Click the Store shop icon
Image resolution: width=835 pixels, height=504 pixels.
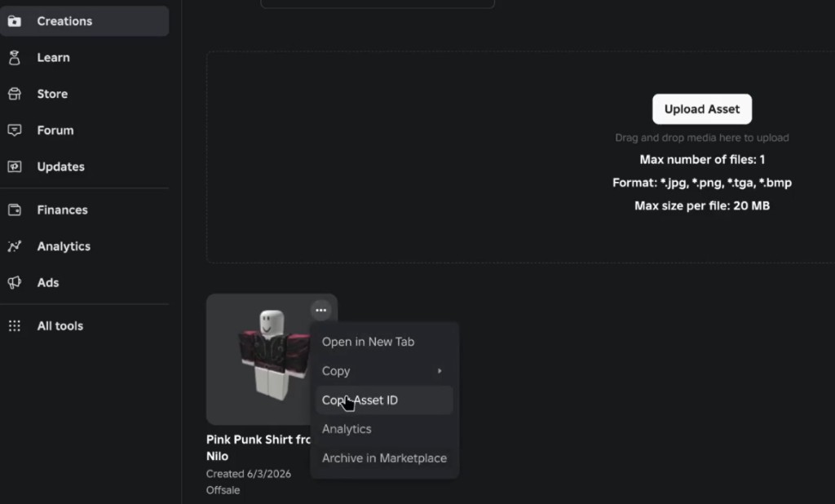tap(15, 94)
